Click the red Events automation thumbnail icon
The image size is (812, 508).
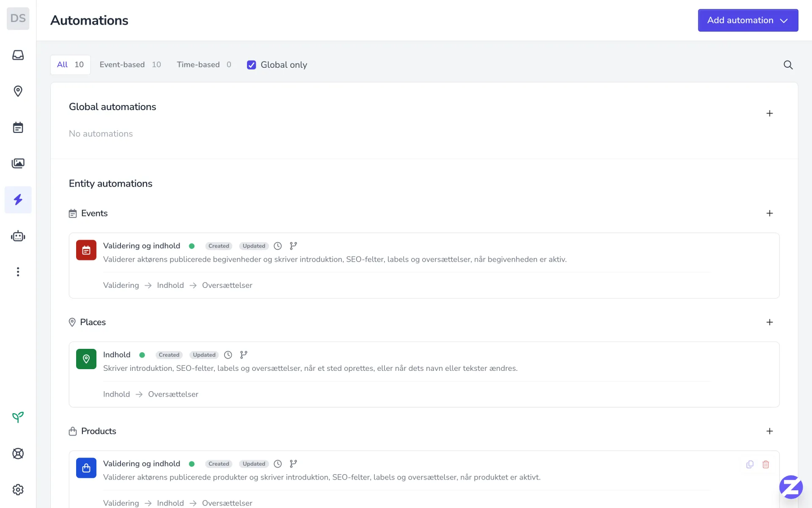pos(86,250)
